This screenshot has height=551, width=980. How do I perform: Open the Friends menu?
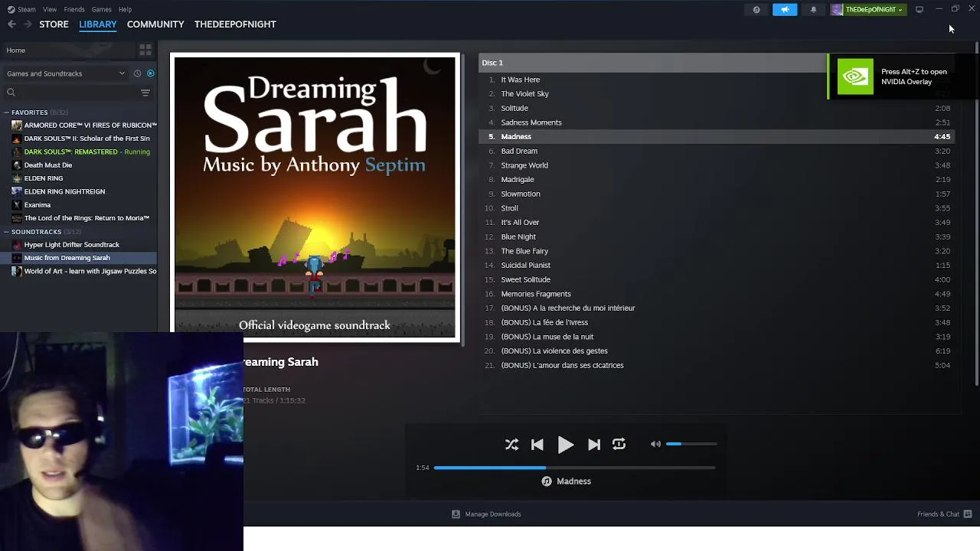click(x=74, y=9)
